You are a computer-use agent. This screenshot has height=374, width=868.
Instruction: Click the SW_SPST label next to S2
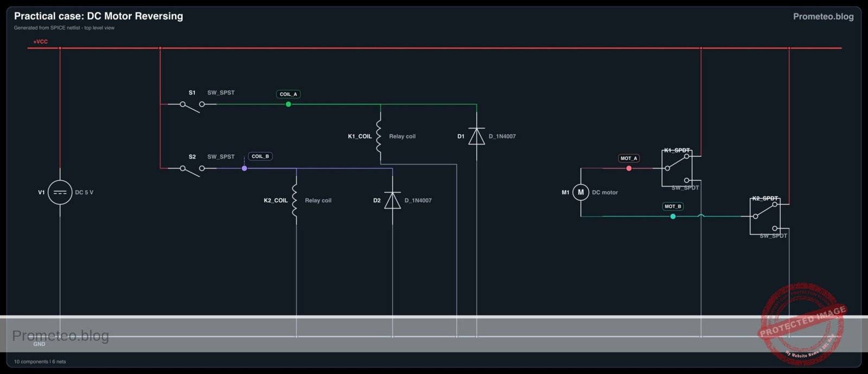(x=221, y=157)
